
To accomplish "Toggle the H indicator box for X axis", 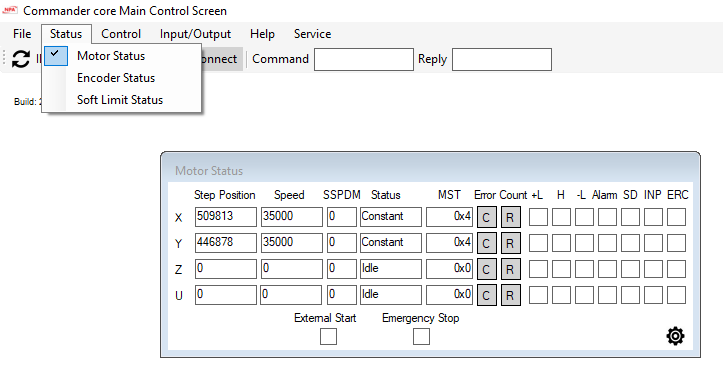I will coord(561,217).
